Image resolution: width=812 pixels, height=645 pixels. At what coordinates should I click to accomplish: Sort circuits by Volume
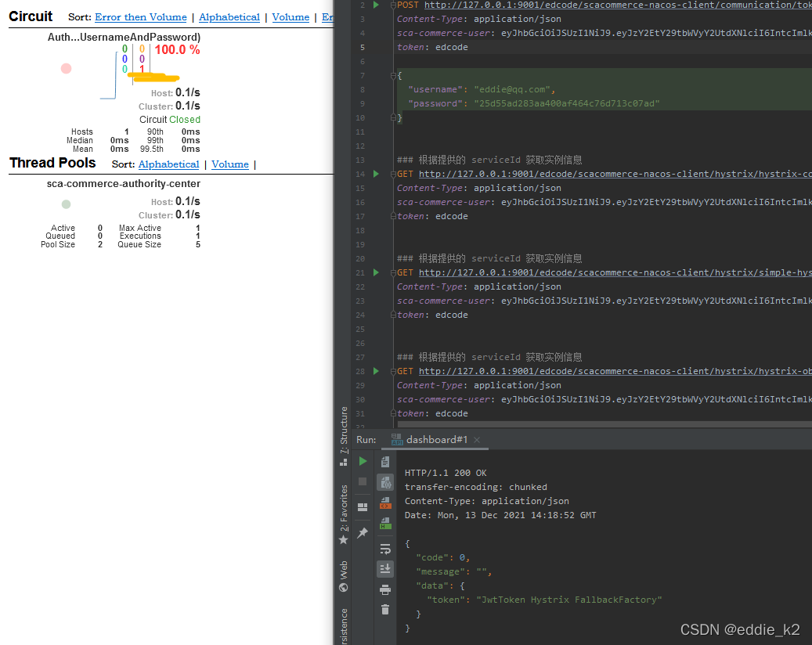point(291,17)
